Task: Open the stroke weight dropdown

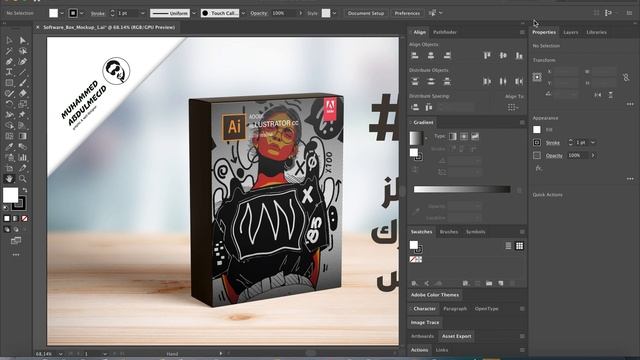Action: pos(142,13)
